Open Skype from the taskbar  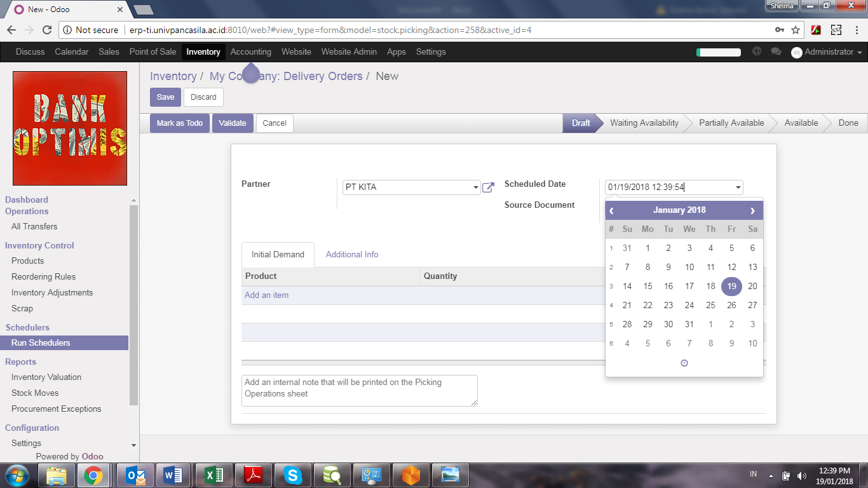tap(292, 475)
